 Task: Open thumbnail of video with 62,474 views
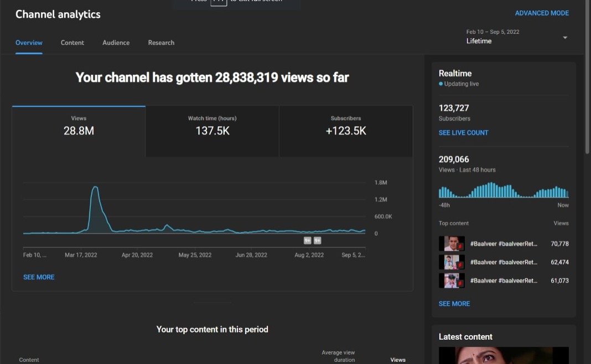point(452,262)
